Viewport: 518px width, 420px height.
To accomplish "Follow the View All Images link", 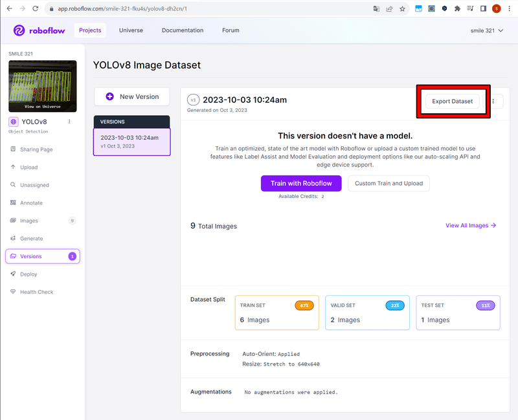I will (471, 225).
